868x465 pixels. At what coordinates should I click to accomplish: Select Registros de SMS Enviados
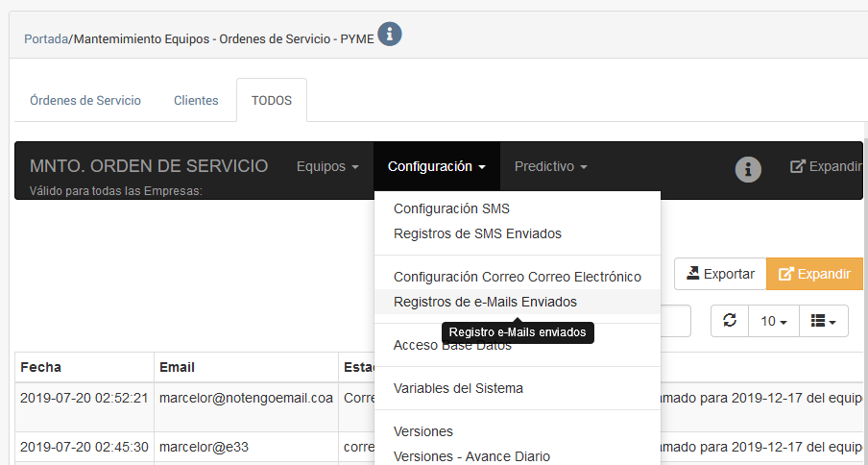click(477, 233)
